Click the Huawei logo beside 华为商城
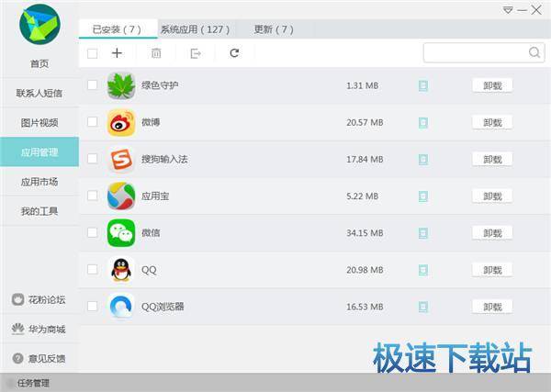The image size is (551, 392). pos(17,329)
